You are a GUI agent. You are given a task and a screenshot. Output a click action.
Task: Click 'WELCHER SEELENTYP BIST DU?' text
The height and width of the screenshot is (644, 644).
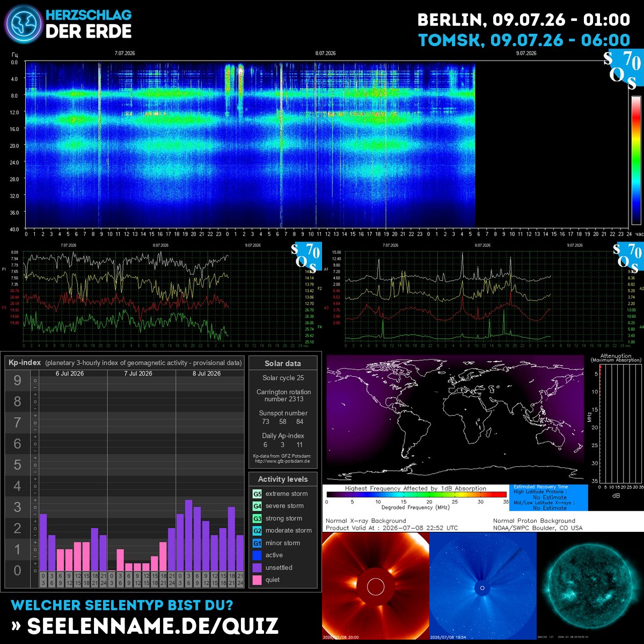coord(122,605)
